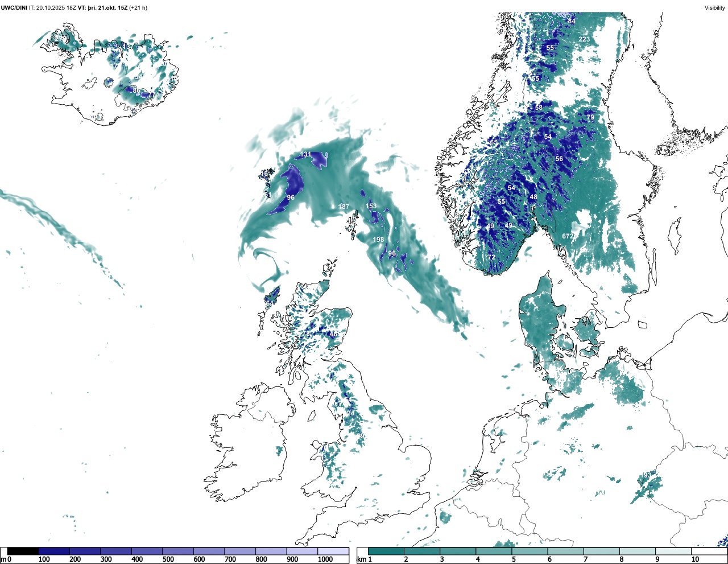Click the 'km 1' legend unit label
Image resolution: width=728 pixels, height=564 pixels.
pos(365,559)
